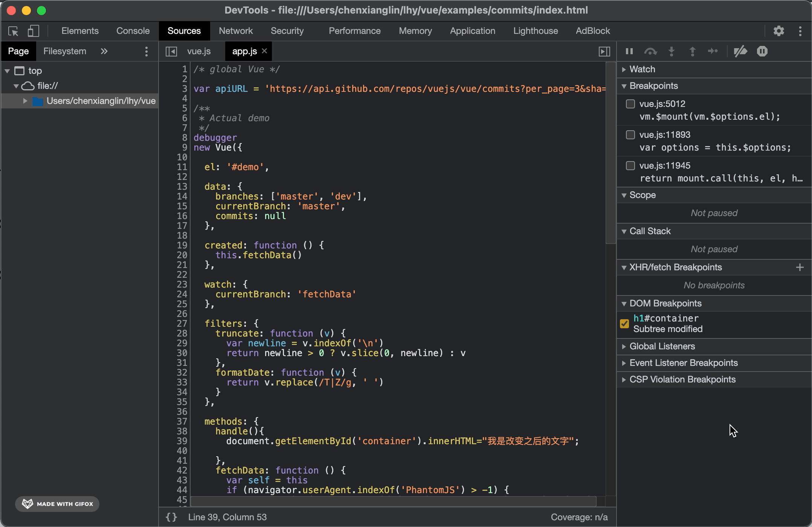
Task: Disable the h1#container subtree modified breakpoint
Action: [x=625, y=323]
